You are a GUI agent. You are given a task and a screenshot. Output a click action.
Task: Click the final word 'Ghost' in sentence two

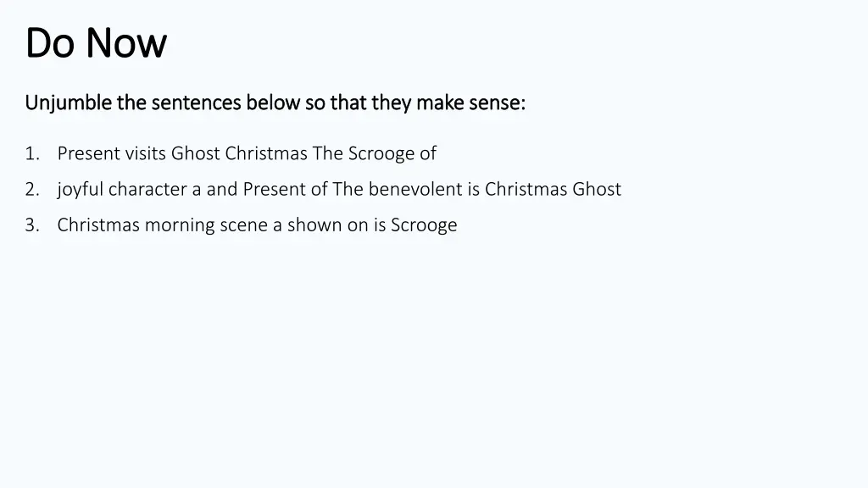597,189
